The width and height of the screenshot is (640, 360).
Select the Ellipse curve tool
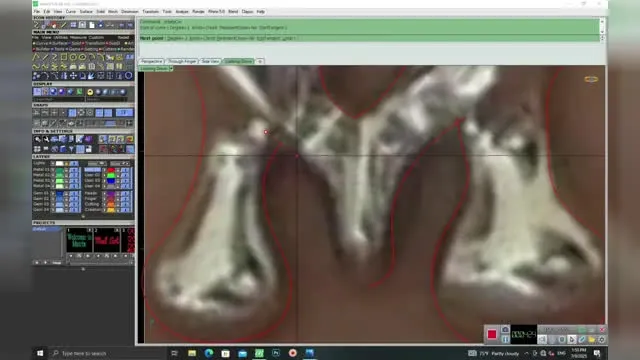point(82,57)
